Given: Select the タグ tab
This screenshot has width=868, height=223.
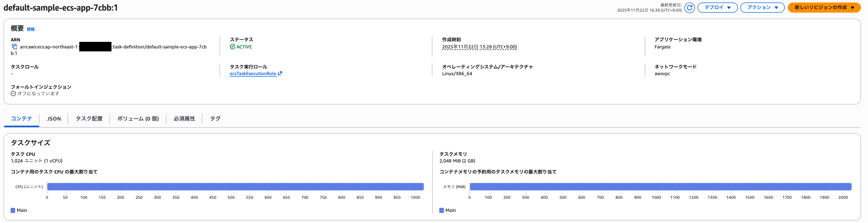Looking at the screenshot, I should [215, 119].
